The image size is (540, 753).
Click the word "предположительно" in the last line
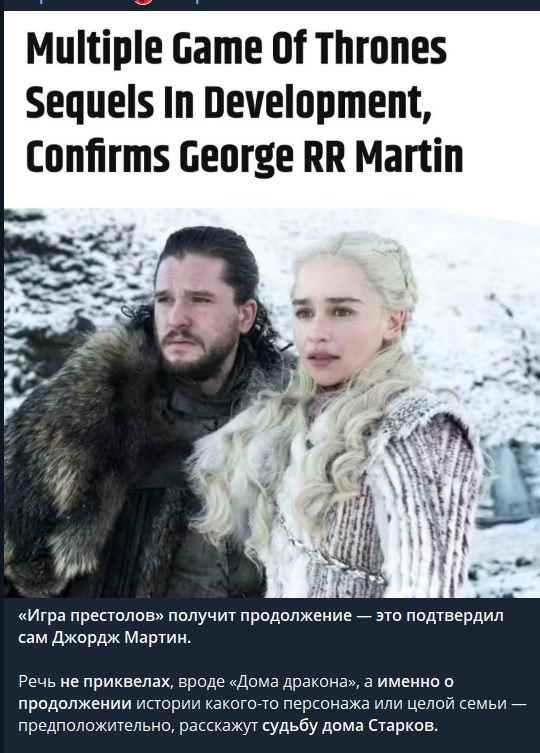tap(96, 726)
